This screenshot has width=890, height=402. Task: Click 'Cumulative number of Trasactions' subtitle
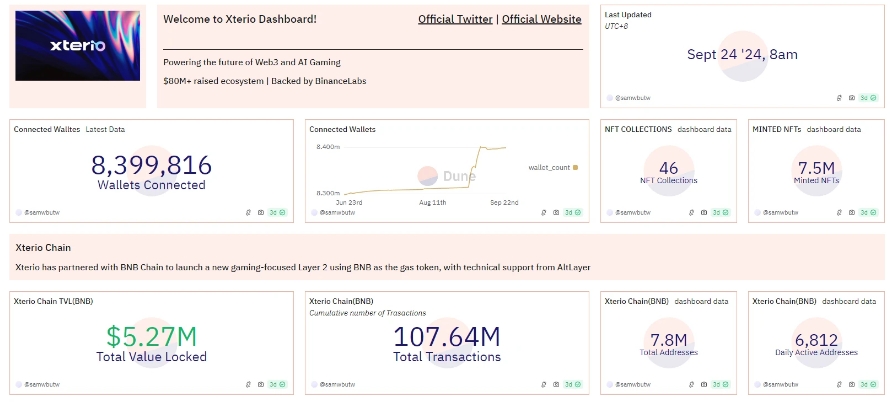click(367, 313)
